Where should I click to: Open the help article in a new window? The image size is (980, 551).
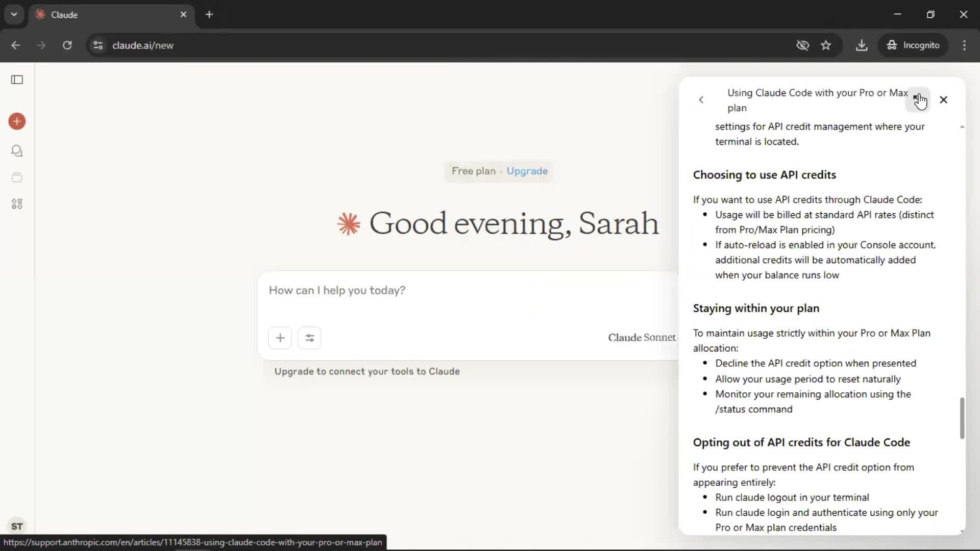917,99
